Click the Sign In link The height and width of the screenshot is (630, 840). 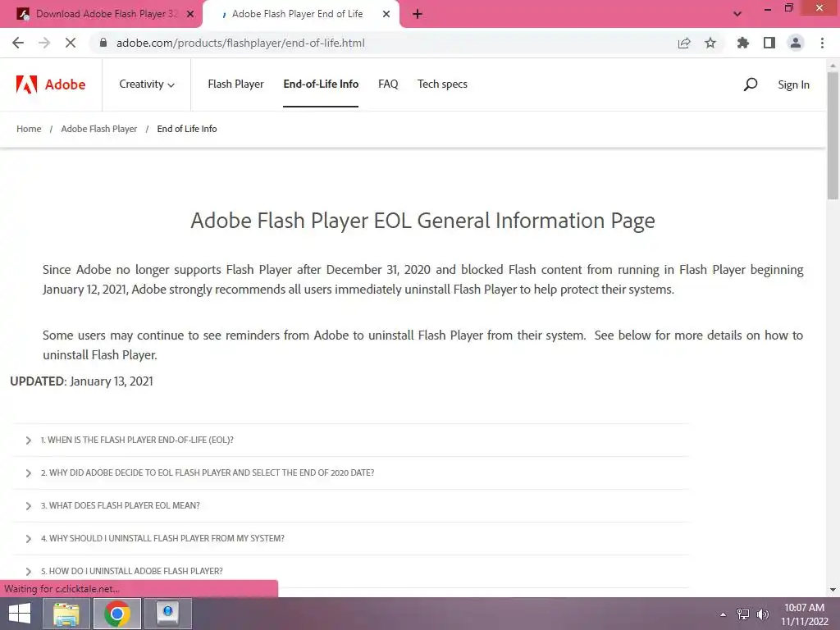point(793,84)
